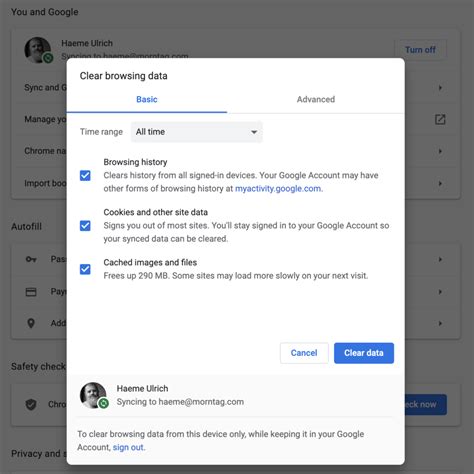This screenshot has height=474, width=474.
Task: Click the Safety check shield icon
Action: coord(31,405)
